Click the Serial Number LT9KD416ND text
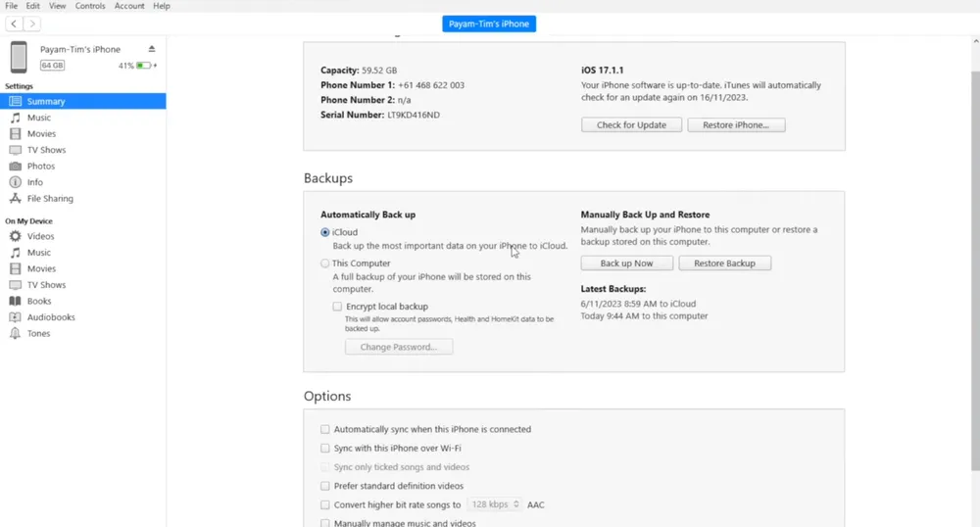 pos(380,115)
